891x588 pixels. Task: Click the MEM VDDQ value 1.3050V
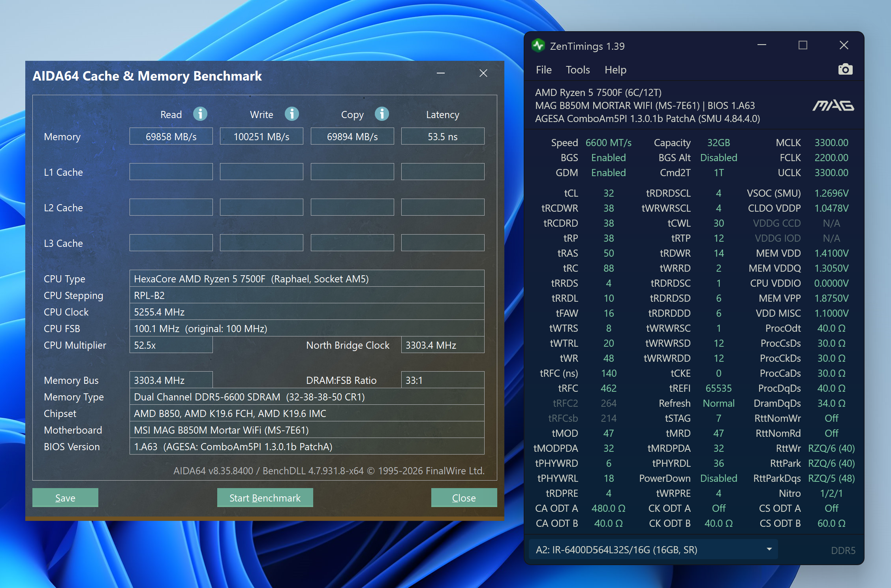tap(831, 268)
